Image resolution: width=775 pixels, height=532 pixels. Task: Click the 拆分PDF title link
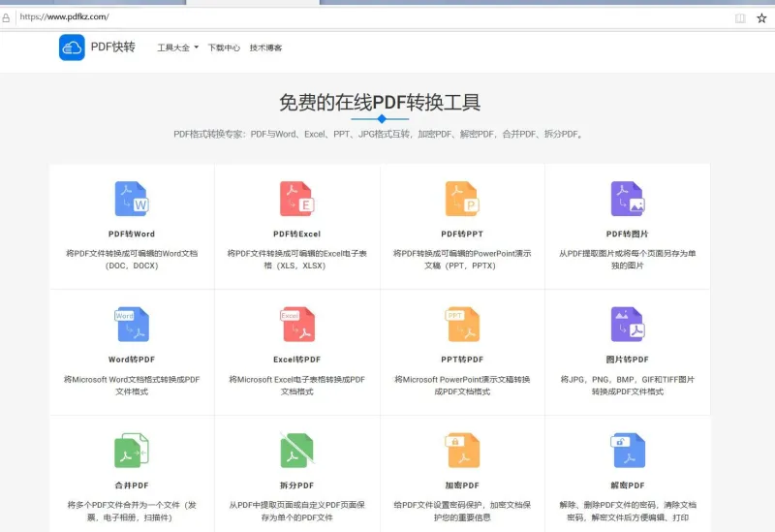[297, 485]
